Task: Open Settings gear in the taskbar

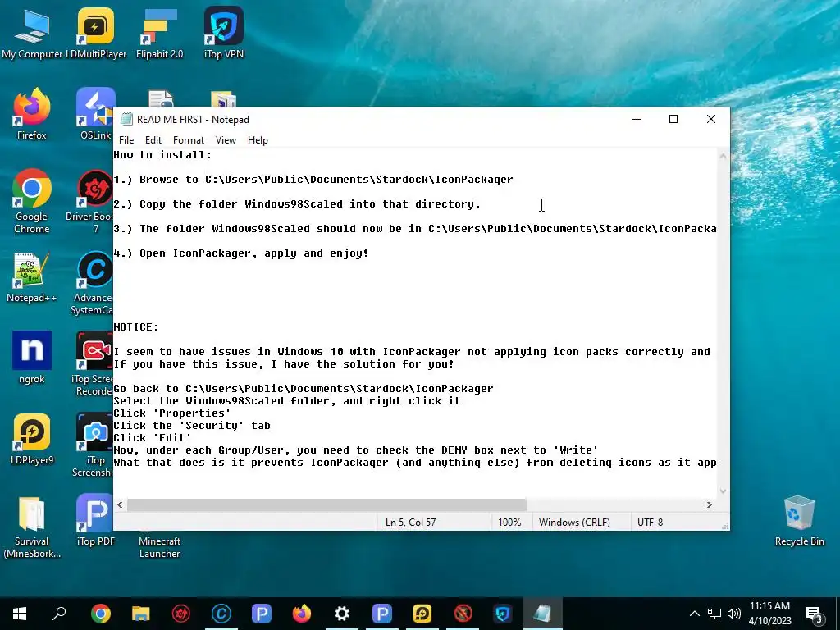Action: (342, 614)
